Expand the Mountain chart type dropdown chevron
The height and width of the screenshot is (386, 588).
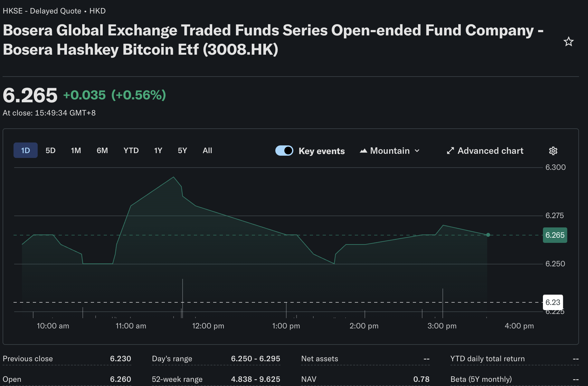click(x=417, y=151)
